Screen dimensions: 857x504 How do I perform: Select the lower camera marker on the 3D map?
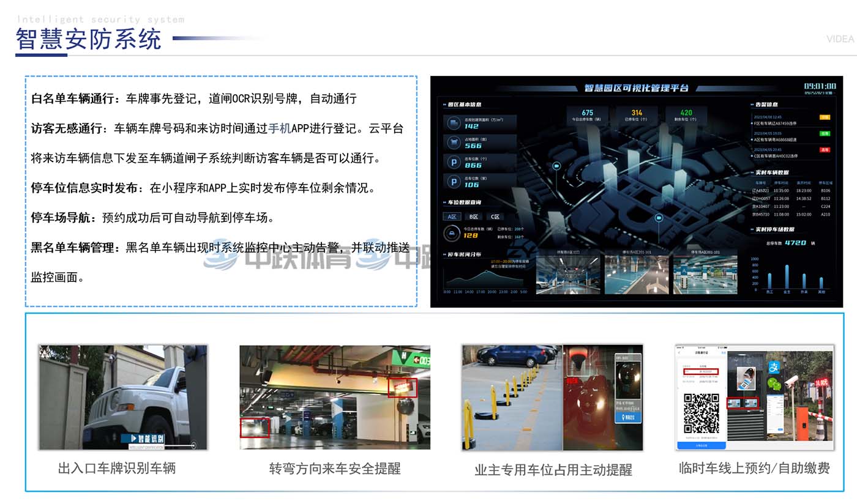pyautogui.click(x=659, y=218)
